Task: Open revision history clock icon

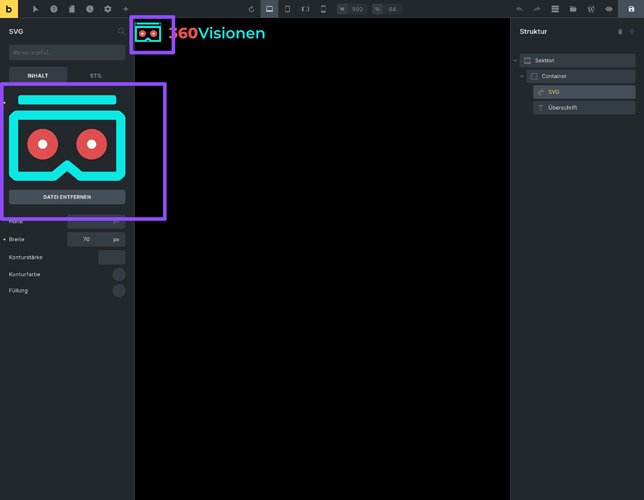Action: coord(90,9)
